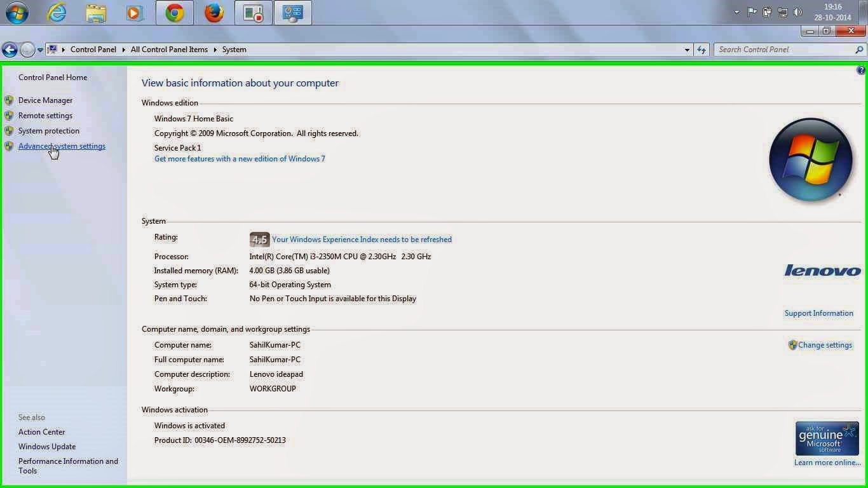
Task: Click the Change settings link
Action: click(x=825, y=344)
